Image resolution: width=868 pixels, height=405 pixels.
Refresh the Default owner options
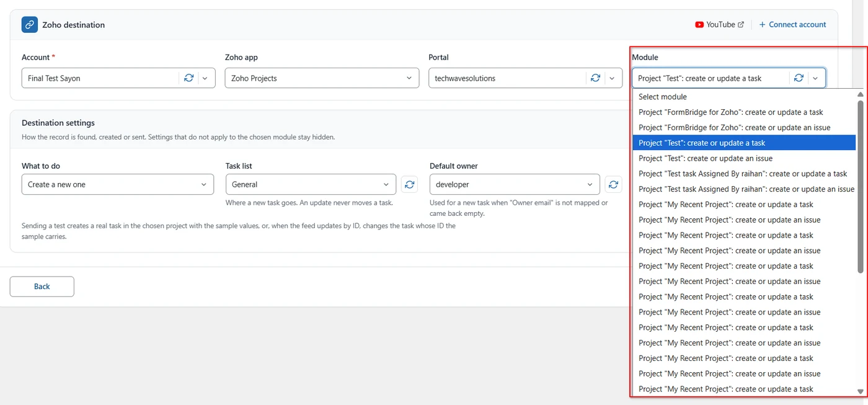(x=613, y=184)
